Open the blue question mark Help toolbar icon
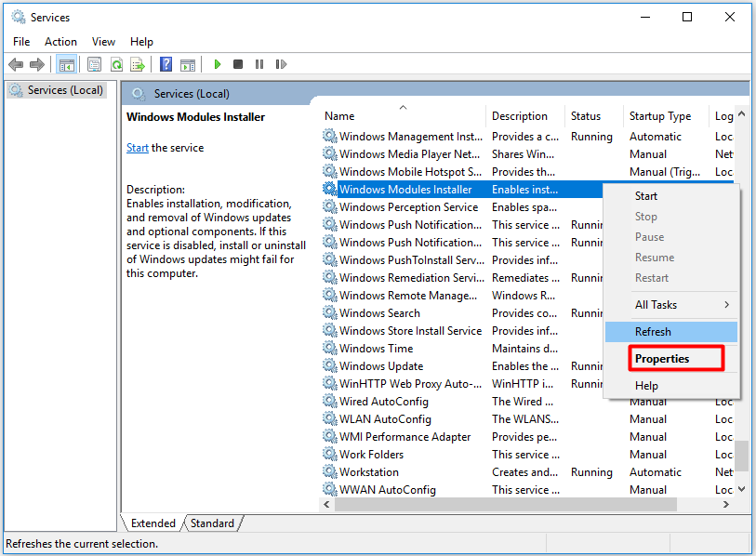The width and height of the screenshot is (756, 556). pyautogui.click(x=166, y=64)
